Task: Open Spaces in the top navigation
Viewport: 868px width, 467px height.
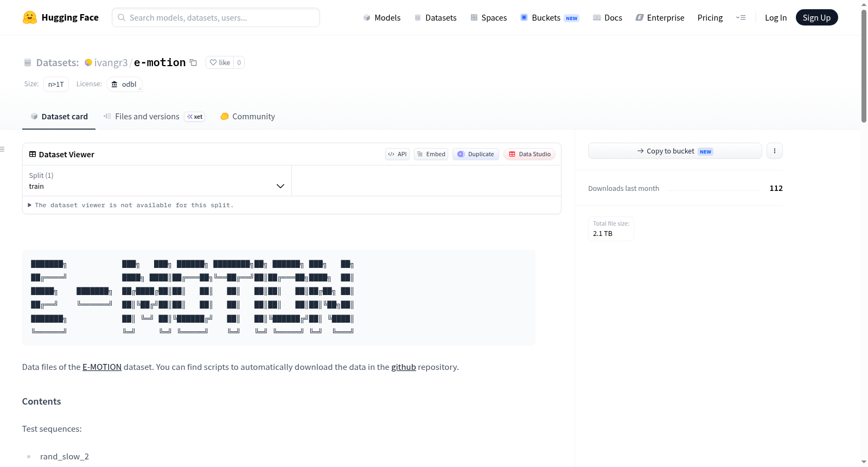Action: [488, 17]
